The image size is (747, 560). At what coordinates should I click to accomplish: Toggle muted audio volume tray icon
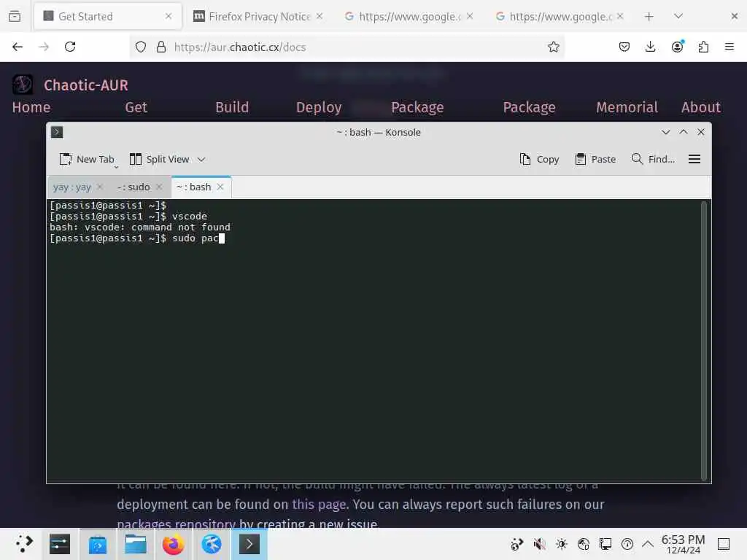(x=539, y=544)
